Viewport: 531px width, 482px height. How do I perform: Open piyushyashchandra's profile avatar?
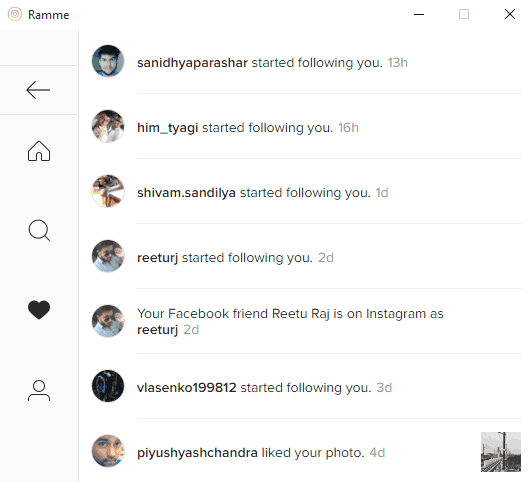pos(108,451)
